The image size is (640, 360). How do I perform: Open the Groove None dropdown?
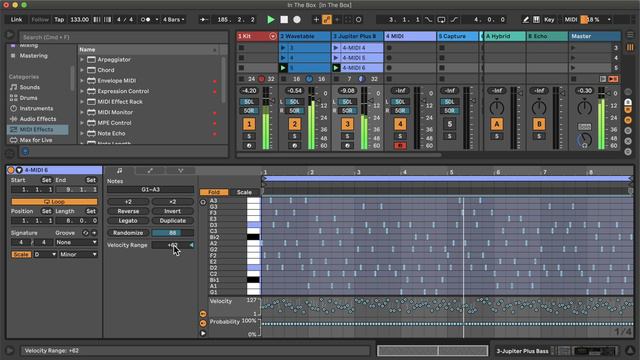point(77,242)
